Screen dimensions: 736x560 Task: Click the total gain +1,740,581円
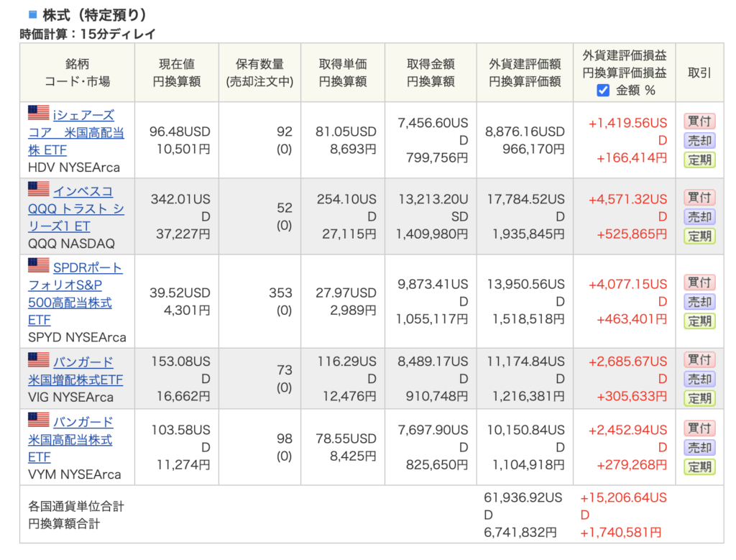620,532
